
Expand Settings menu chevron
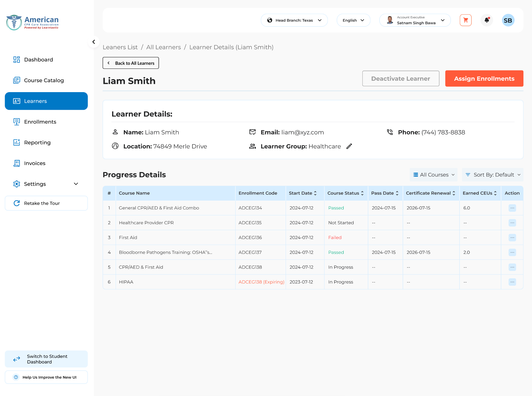76,184
